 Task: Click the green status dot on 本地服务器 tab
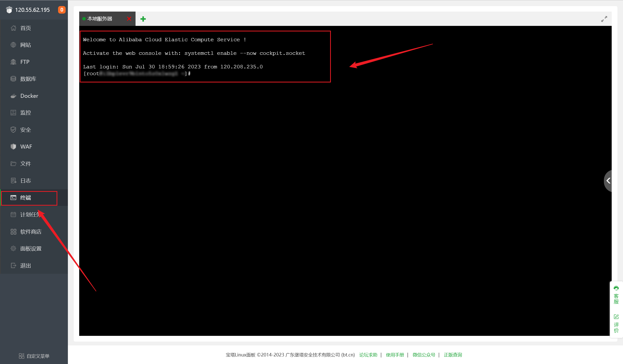click(x=84, y=19)
